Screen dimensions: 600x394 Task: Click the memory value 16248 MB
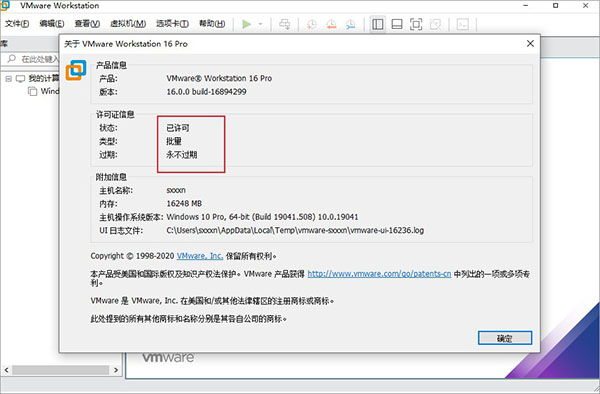coord(184,204)
